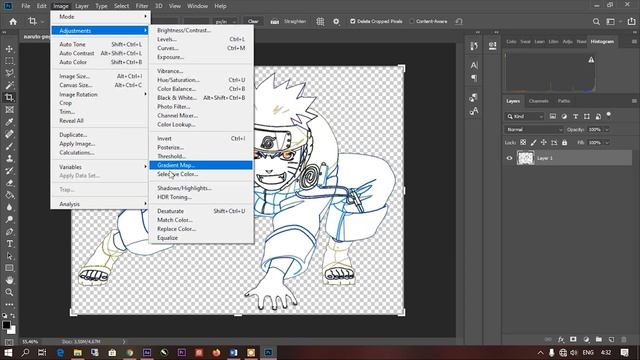
Task: Select the Zoom tool in the toolbox
Action: click(9, 292)
